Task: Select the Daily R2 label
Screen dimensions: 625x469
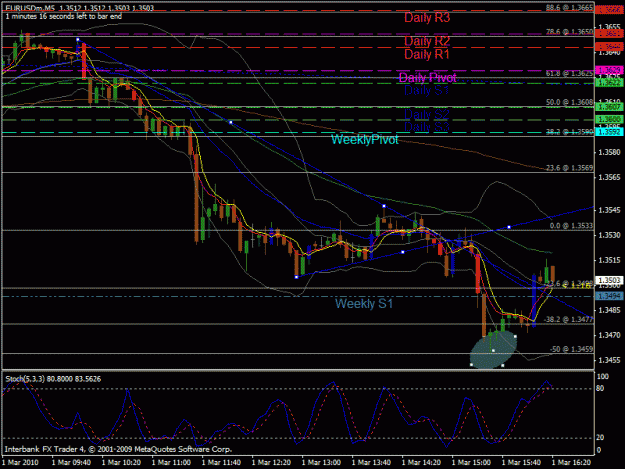Action: coord(427,41)
